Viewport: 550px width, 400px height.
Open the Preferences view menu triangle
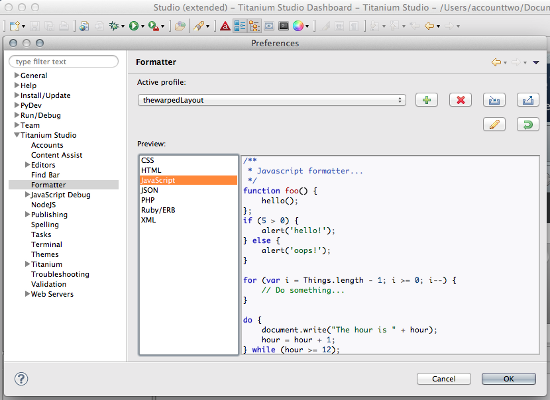click(536, 62)
